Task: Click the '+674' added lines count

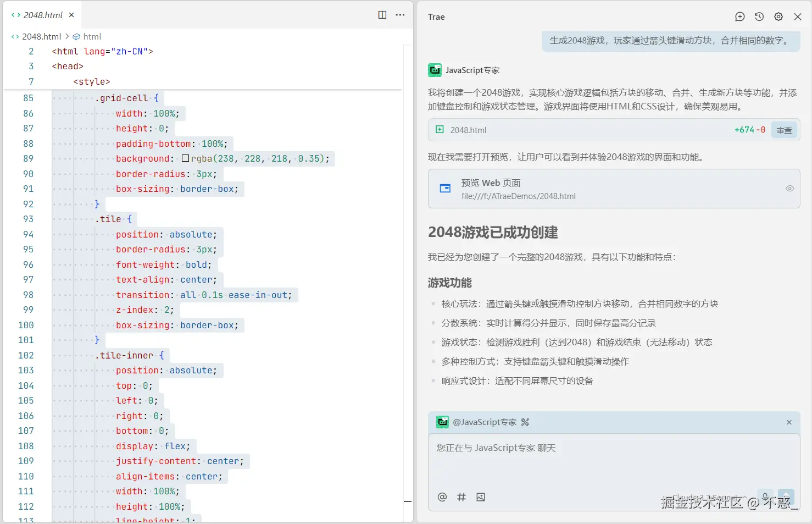Action: [x=744, y=130]
